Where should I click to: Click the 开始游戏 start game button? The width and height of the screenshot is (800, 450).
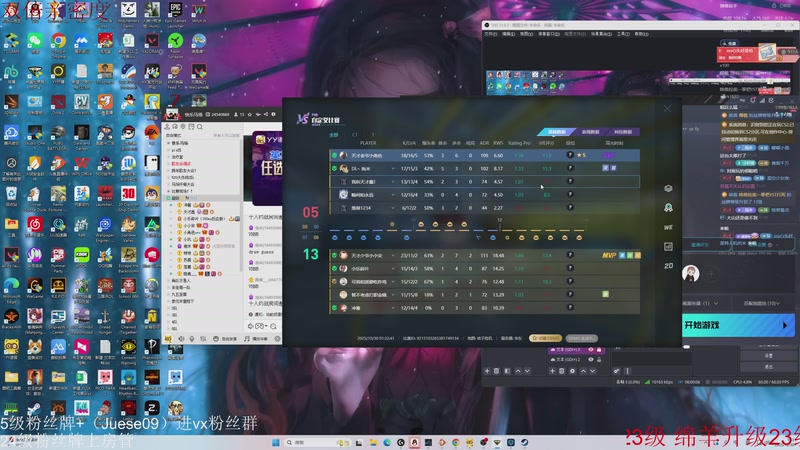point(738,325)
